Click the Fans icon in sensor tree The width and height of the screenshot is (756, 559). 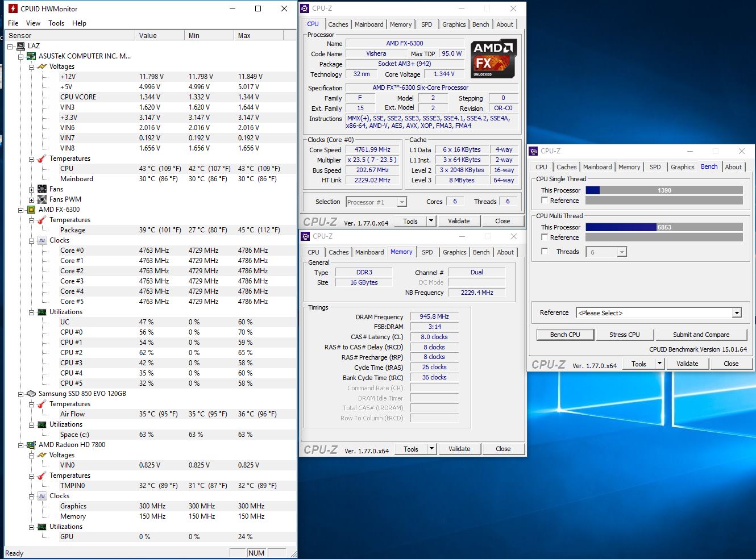click(42, 189)
